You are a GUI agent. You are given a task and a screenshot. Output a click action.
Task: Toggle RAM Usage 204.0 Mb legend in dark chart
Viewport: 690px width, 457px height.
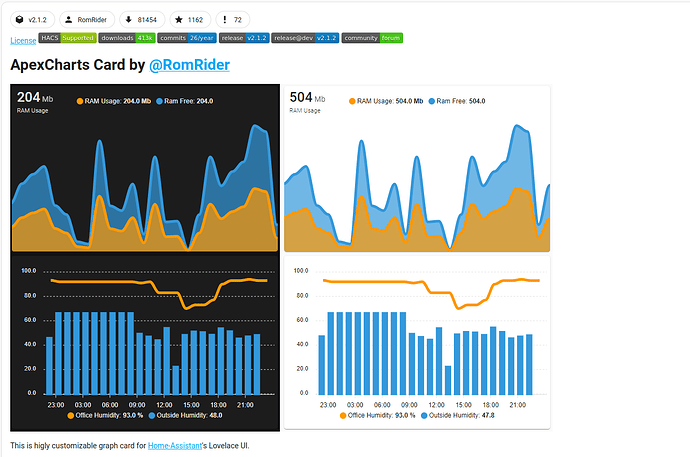[114, 101]
